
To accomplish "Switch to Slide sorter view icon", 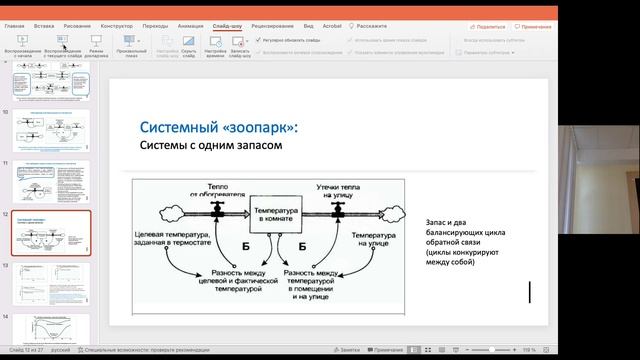I will pos(428,350).
